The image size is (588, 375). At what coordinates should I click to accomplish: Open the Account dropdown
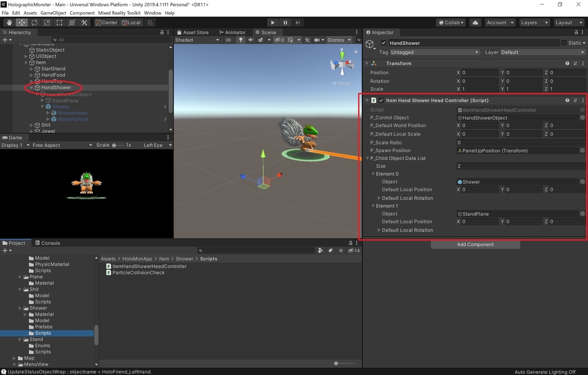[500, 23]
